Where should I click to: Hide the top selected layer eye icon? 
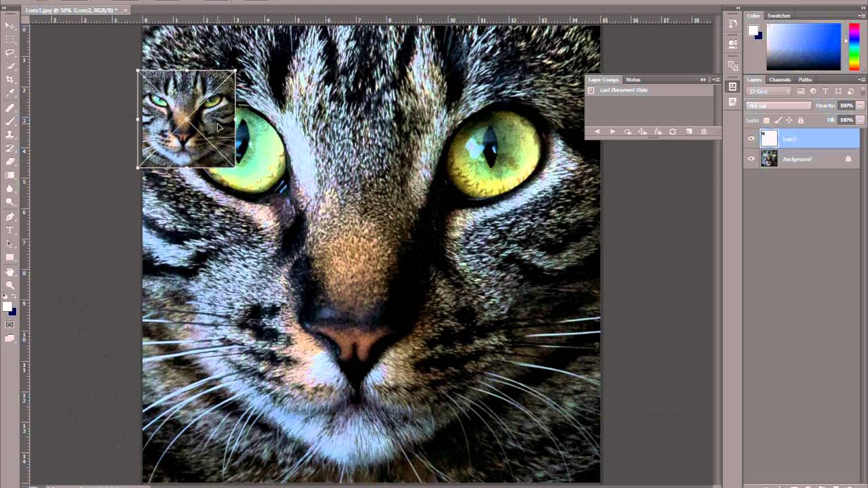(x=751, y=139)
